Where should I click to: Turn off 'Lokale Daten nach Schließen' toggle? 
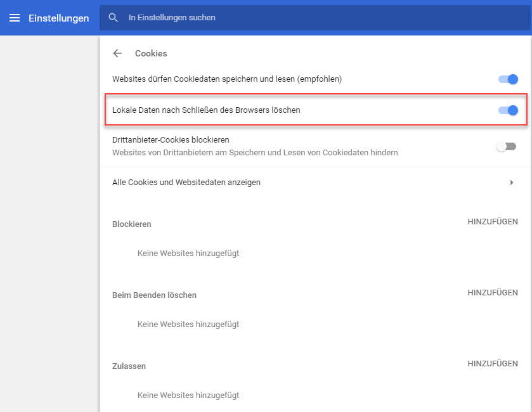(509, 110)
